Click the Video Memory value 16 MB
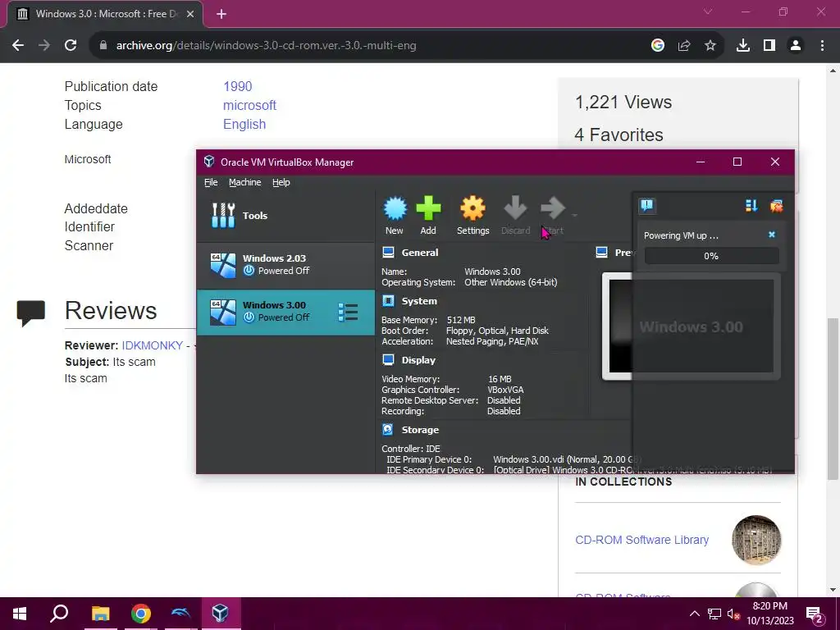 500,379
